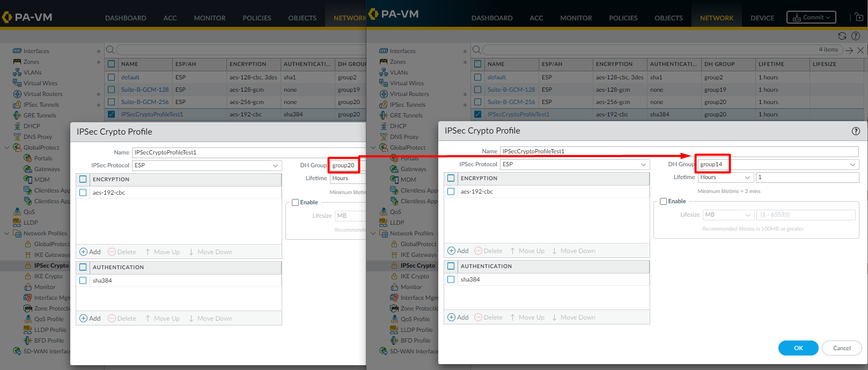Click the DNS Proxy icon in left window
This screenshot has height=370, width=868.
pyautogui.click(x=17, y=137)
